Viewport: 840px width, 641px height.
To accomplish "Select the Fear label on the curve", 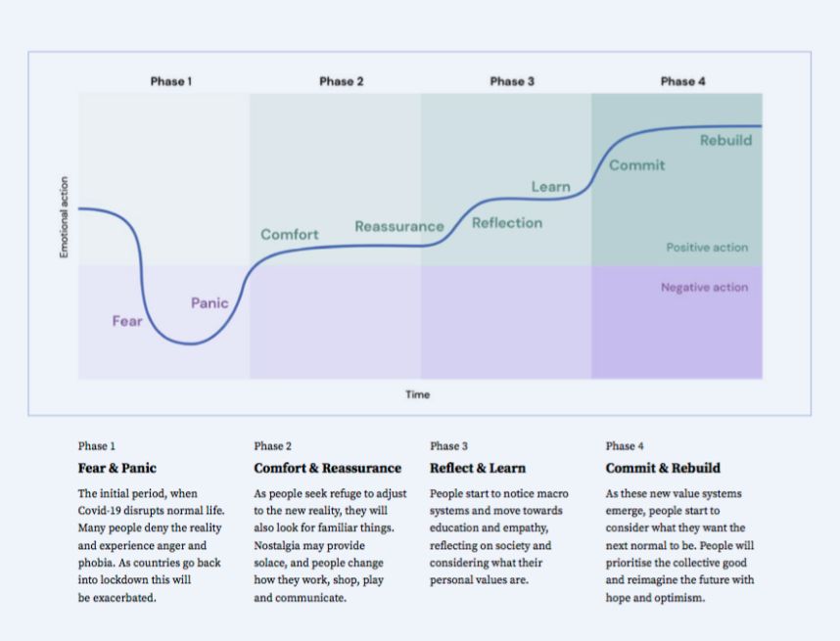I will coord(127,321).
